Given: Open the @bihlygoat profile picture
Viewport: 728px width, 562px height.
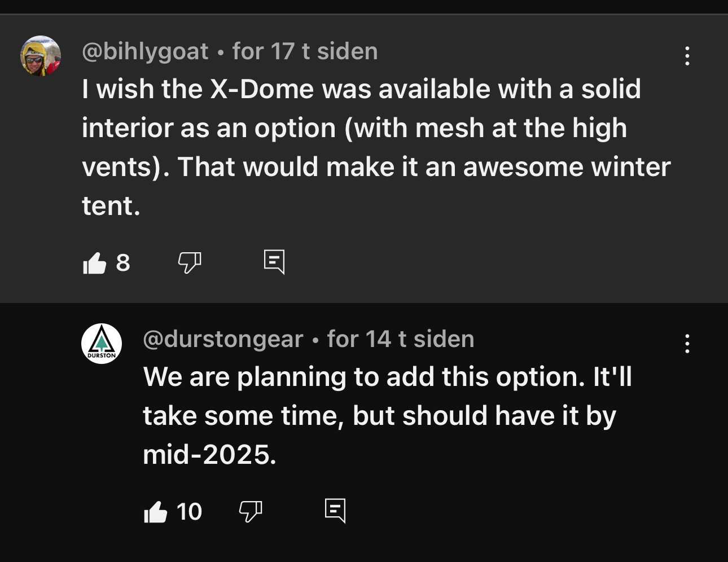Looking at the screenshot, I should [41, 56].
